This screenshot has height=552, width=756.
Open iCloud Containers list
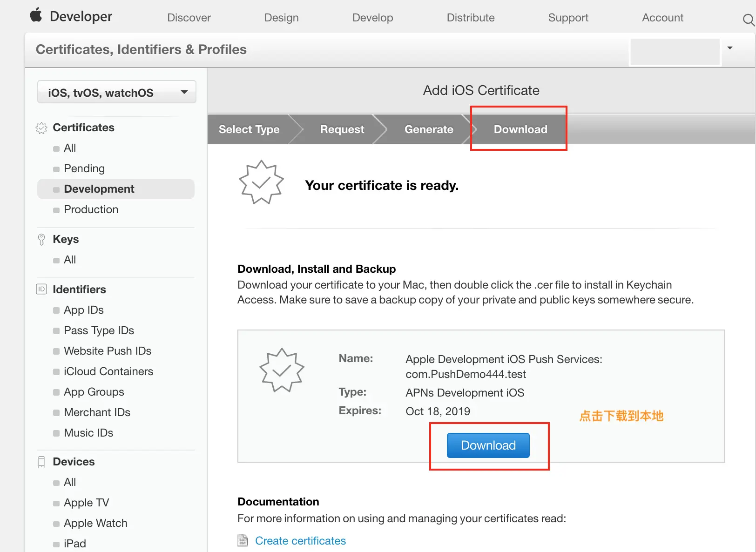click(x=108, y=371)
